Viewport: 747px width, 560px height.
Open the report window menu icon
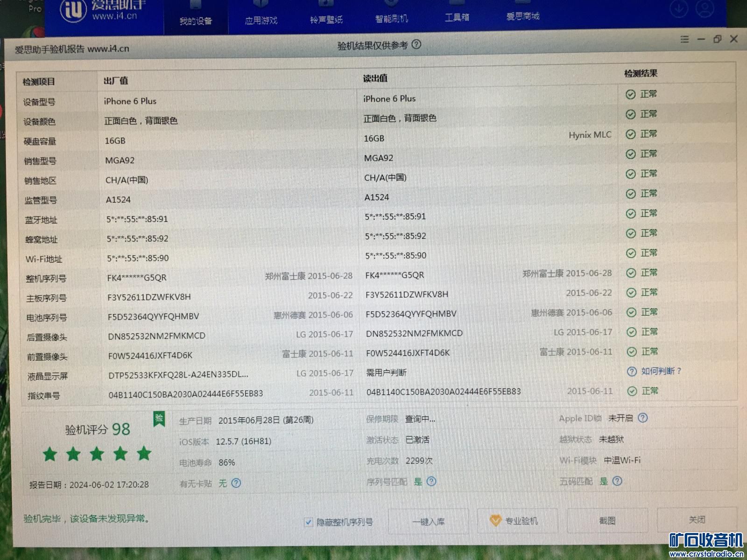click(684, 39)
